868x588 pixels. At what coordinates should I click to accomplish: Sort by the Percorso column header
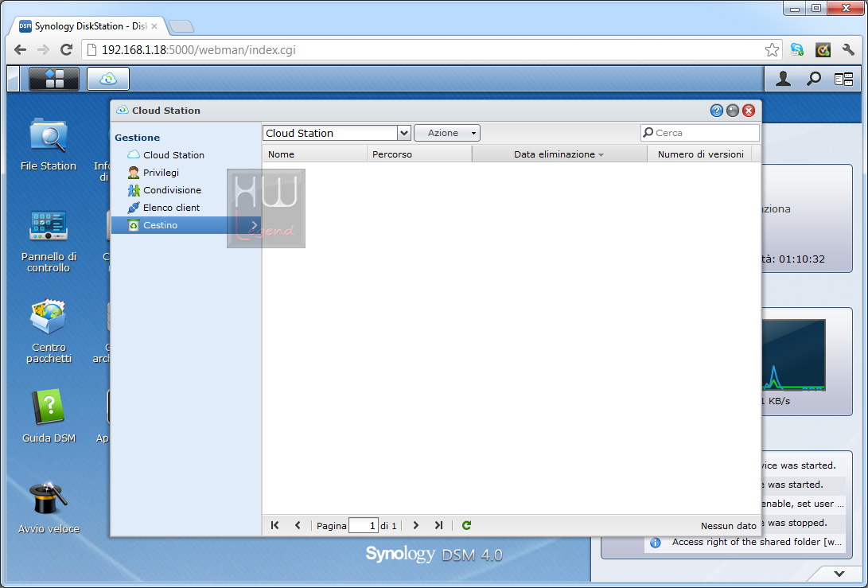[419, 154]
